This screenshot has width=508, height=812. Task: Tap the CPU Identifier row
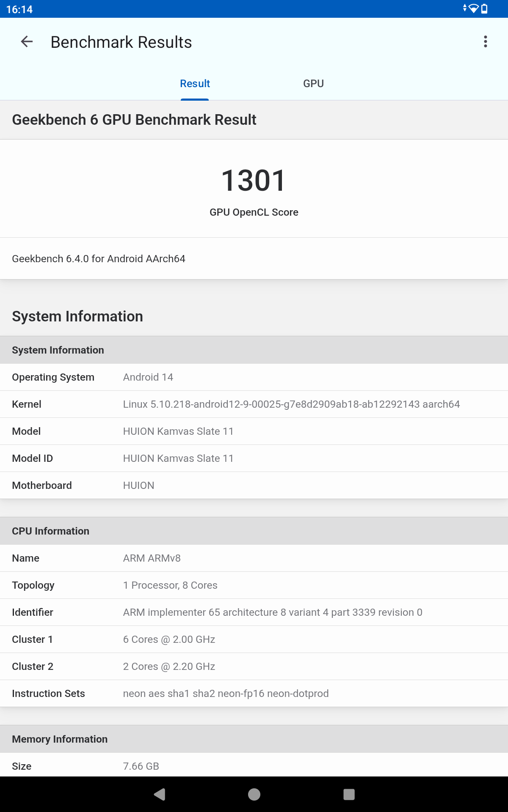(254, 612)
